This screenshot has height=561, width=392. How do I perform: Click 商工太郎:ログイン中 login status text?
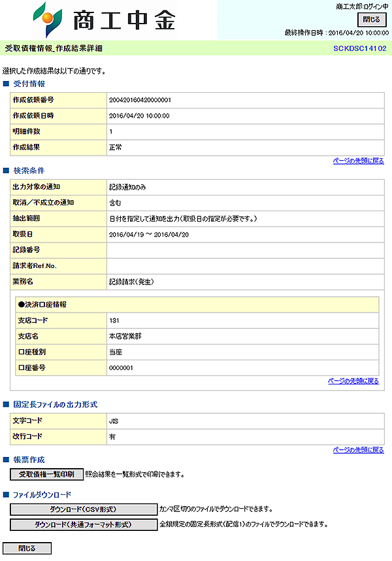click(x=362, y=7)
